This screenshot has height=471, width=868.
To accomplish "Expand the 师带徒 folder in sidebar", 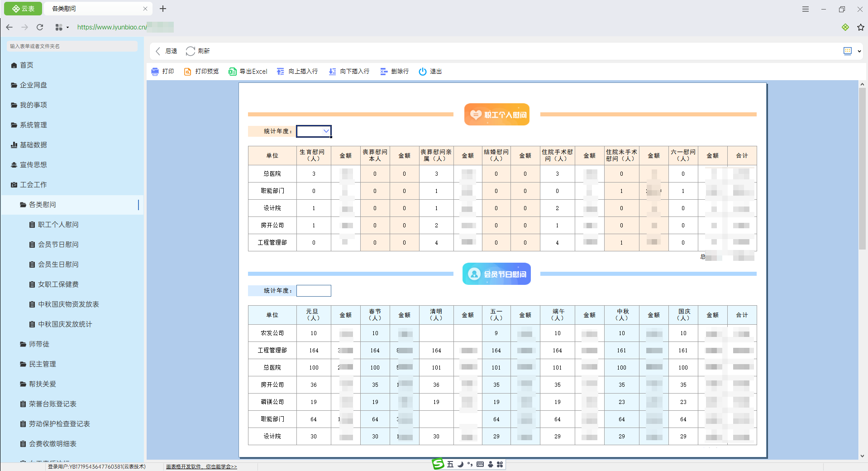I will pyautogui.click(x=39, y=344).
